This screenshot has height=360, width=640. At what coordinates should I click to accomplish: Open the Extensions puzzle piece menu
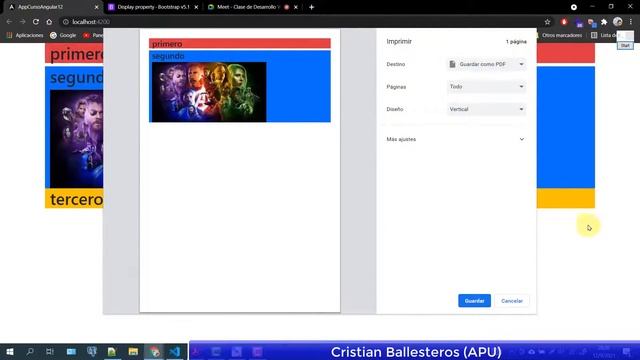pyautogui.click(x=604, y=22)
